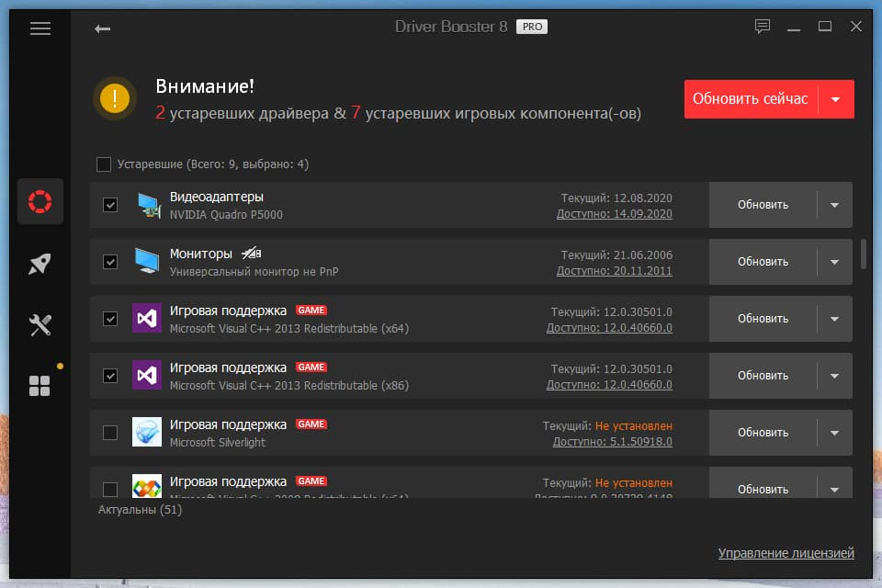
Task: Toggle the select-all outdated checkbox
Action: [104, 164]
